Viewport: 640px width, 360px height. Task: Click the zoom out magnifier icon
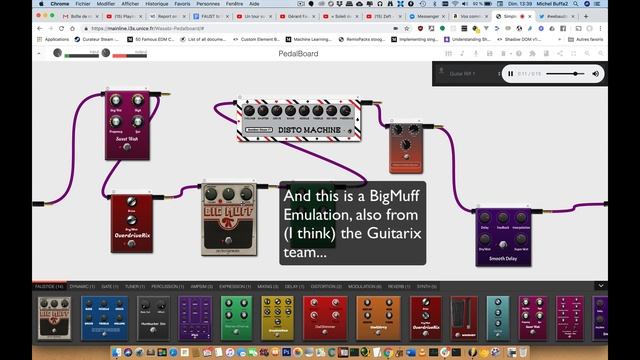point(587,53)
